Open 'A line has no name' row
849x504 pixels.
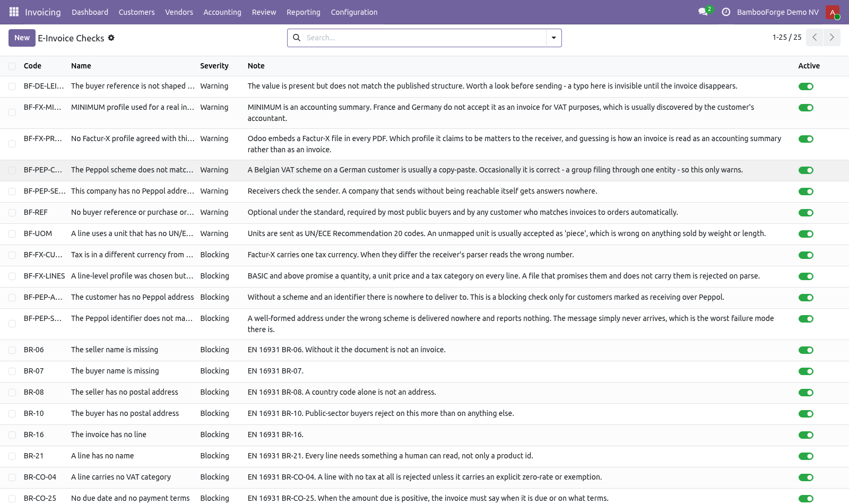click(102, 456)
